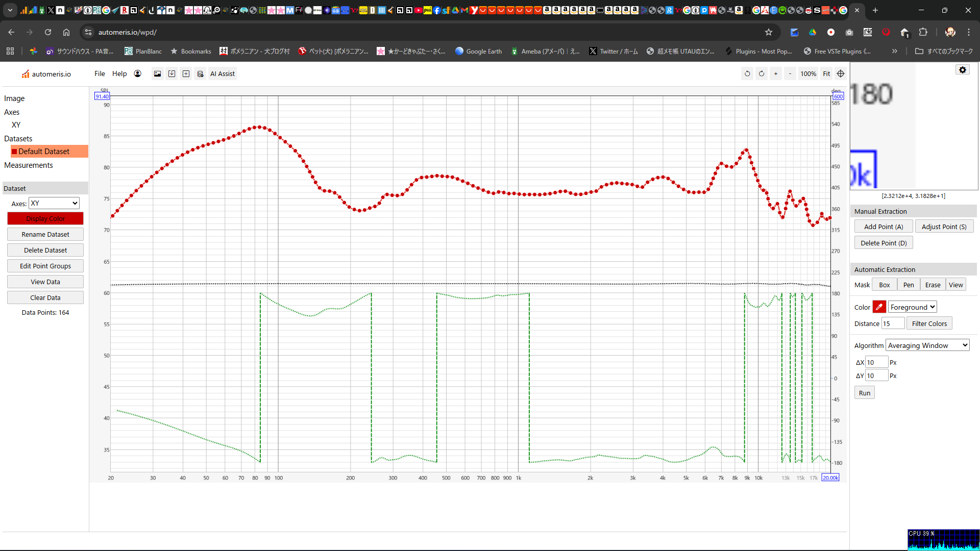Click the user account icon
Viewport: 980px width, 551px height.
pos(138,73)
